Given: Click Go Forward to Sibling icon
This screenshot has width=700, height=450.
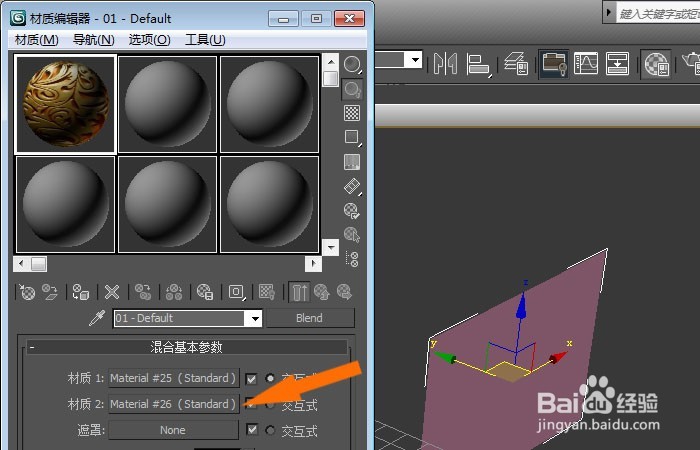Looking at the screenshot, I should coord(345,292).
